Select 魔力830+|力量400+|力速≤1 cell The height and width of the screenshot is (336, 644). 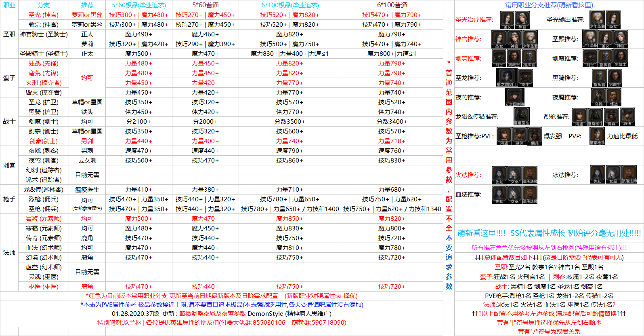pyautogui.click(x=290, y=54)
